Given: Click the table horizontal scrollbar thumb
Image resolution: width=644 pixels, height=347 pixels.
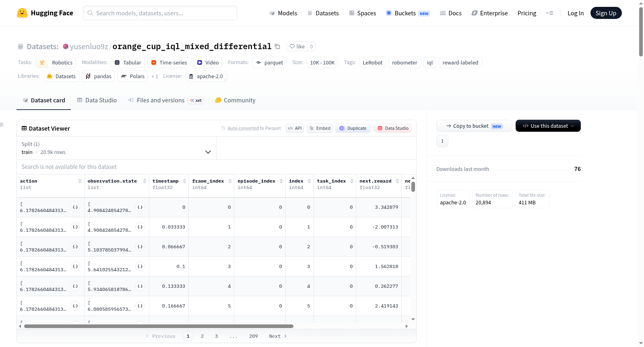Looking at the screenshot, I should click(159, 326).
